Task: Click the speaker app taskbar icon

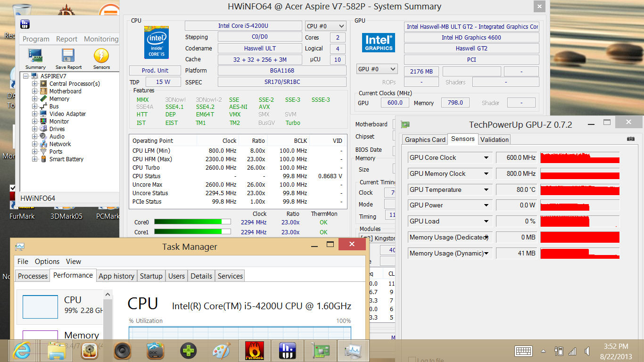Action: pyautogui.click(x=122, y=351)
